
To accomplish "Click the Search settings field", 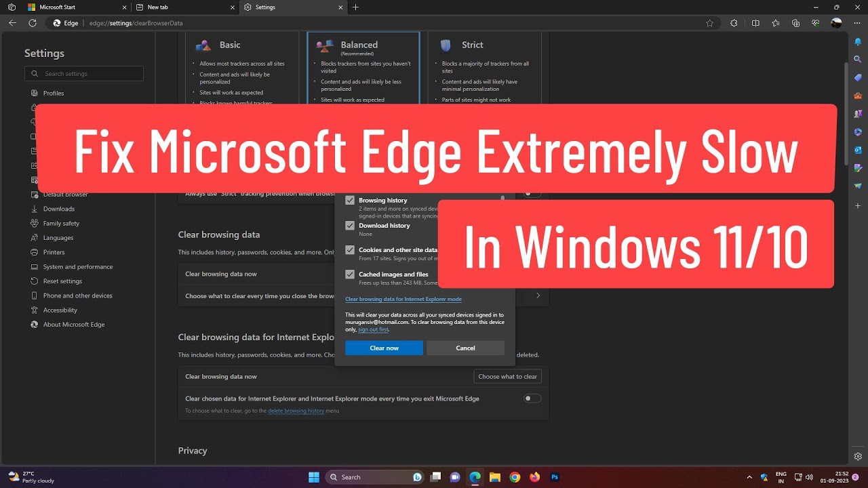I will pos(84,73).
